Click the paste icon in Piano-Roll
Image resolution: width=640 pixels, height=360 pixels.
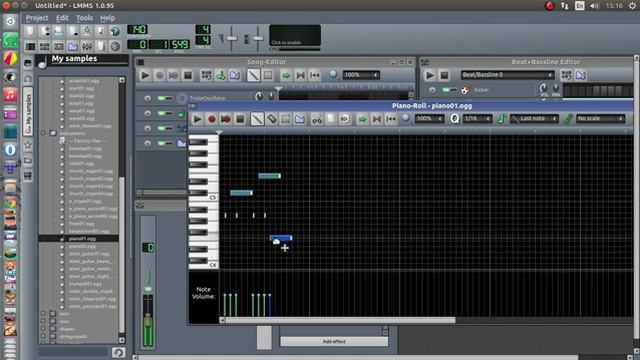[x=345, y=119]
